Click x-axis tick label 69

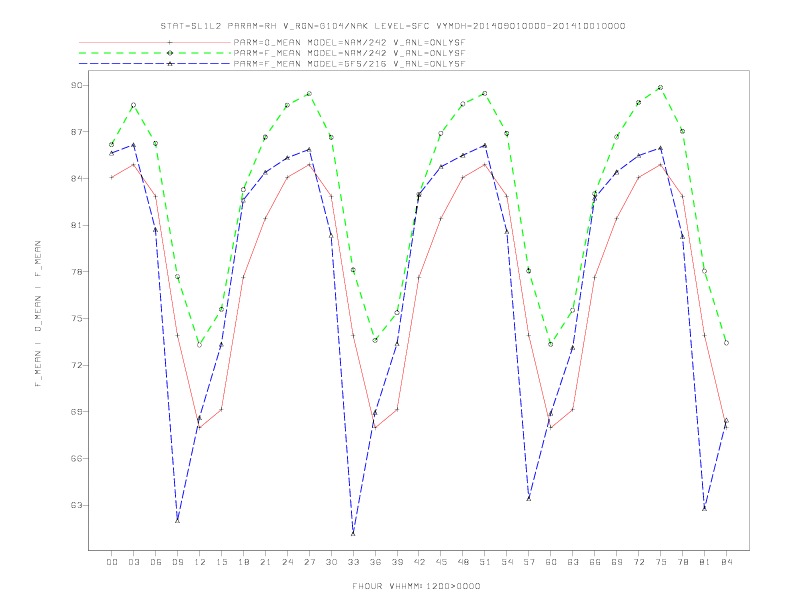click(617, 562)
